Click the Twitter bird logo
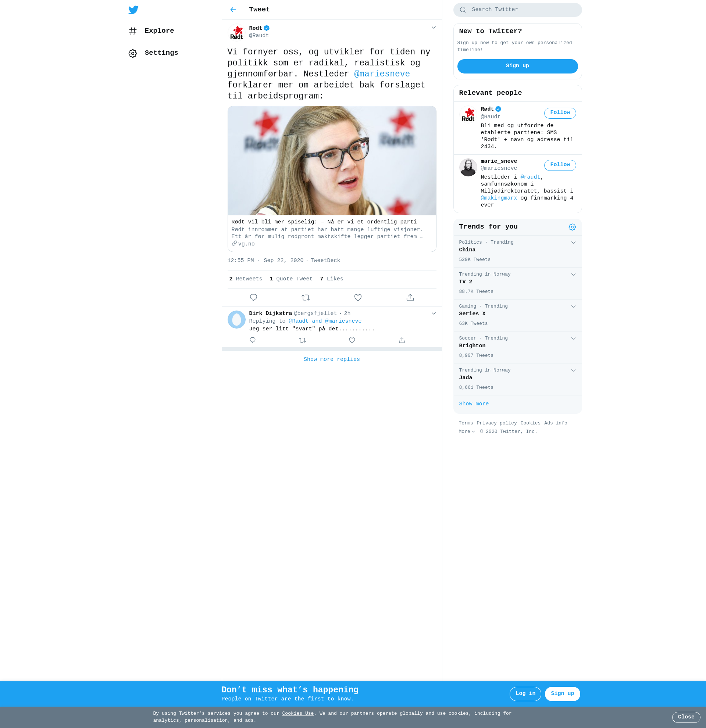This screenshot has height=728, width=706. 133,10
